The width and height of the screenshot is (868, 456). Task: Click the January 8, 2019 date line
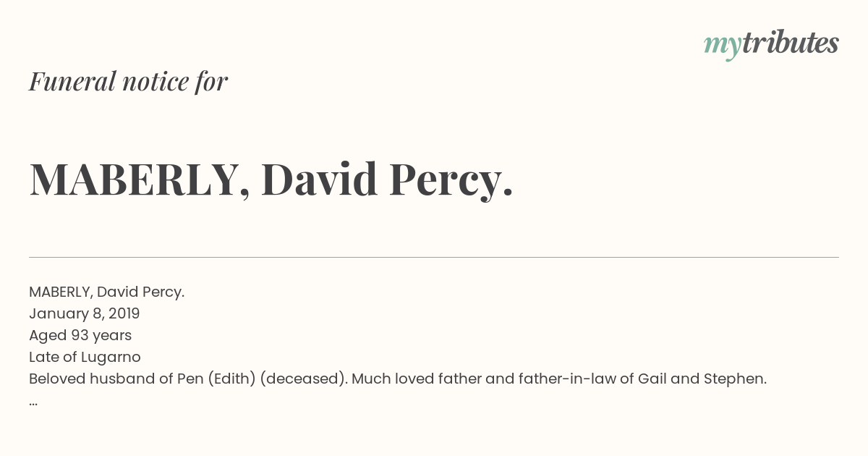[x=85, y=313]
